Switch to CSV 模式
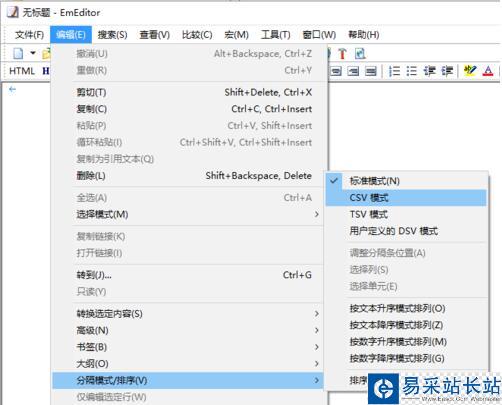This screenshot has width=502, height=405. tap(406, 198)
